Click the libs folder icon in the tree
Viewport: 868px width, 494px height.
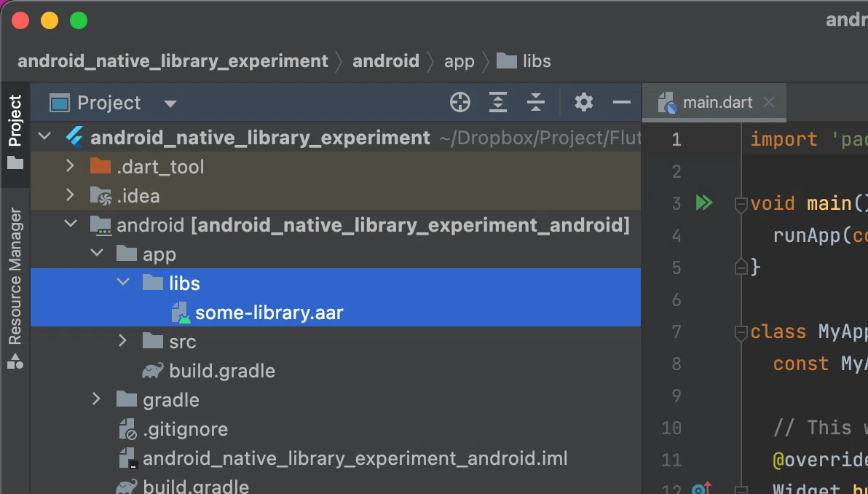click(x=153, y=283)
